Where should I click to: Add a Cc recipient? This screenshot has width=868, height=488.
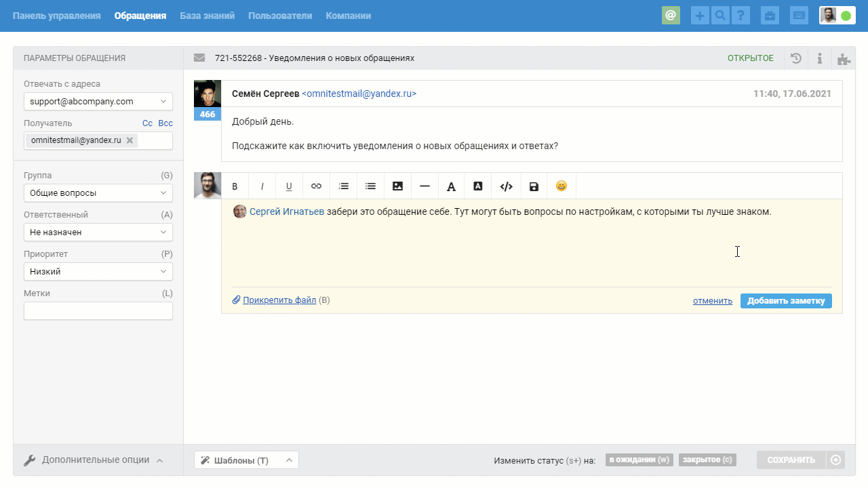click(x=147, y=123)
